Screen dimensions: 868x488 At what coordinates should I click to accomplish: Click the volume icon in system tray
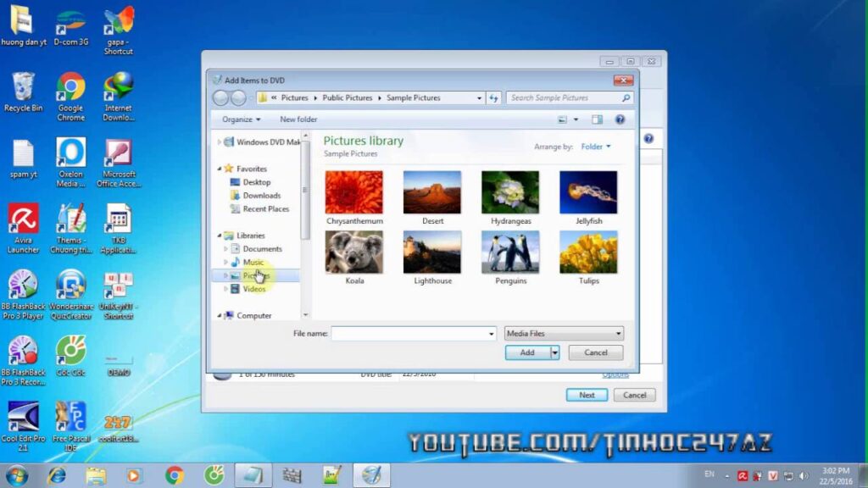pos(804,476)
